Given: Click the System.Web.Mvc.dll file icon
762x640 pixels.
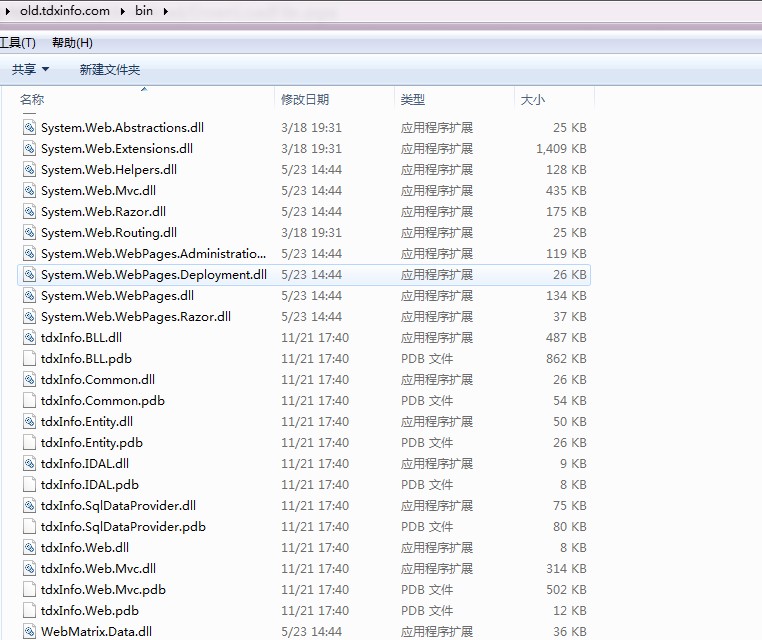Looking at the screenshot, I should click(x=30, y=190).
